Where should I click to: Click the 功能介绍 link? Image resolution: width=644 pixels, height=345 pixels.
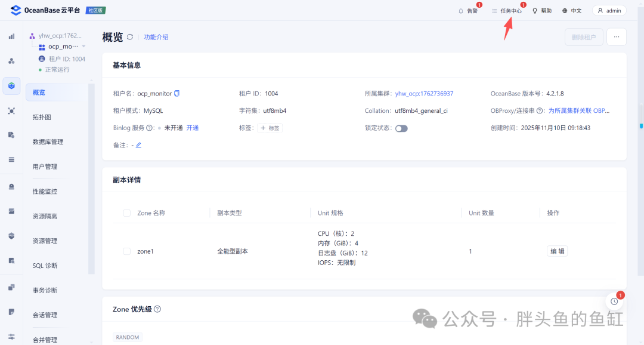coord(156,37)
